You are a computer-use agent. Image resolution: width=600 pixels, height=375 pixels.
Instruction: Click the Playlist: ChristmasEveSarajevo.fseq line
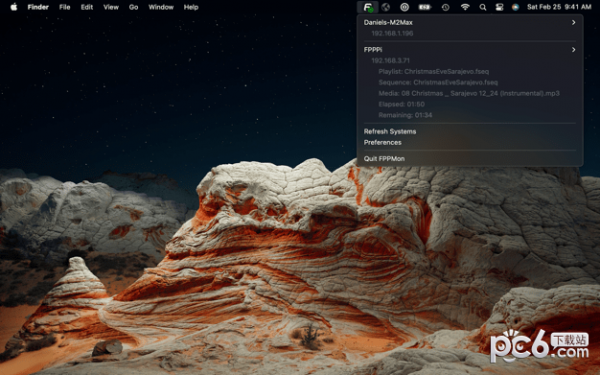click(x=434, y=72)
